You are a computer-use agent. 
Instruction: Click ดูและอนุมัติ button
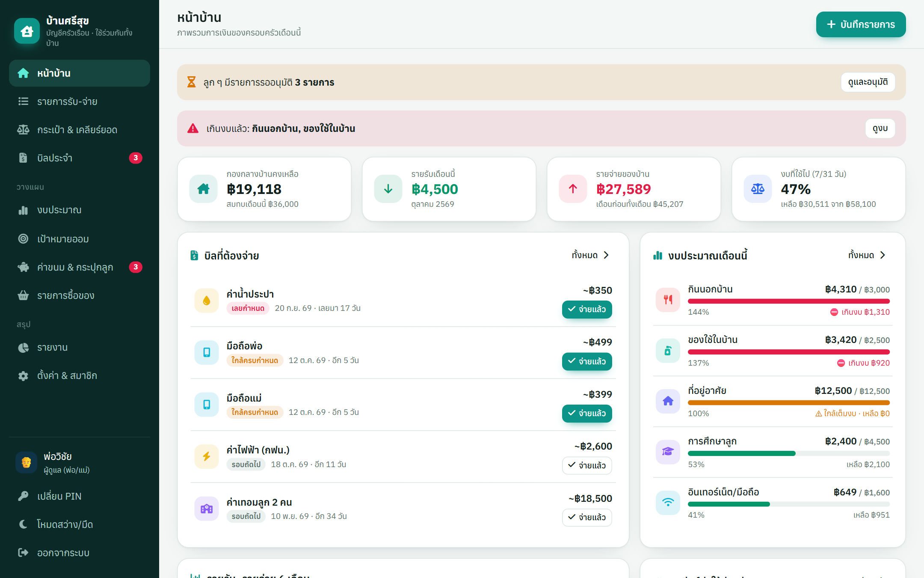868,82
